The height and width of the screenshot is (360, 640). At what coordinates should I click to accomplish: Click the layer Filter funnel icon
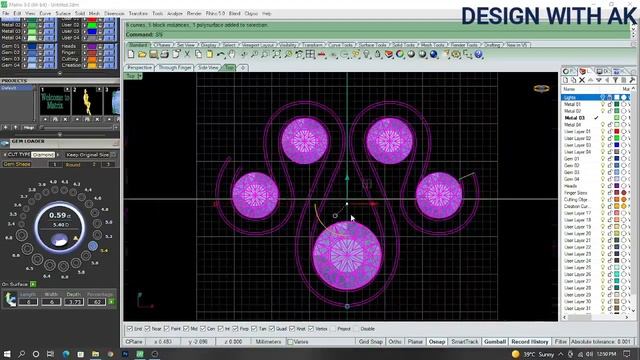click(615, 80)
